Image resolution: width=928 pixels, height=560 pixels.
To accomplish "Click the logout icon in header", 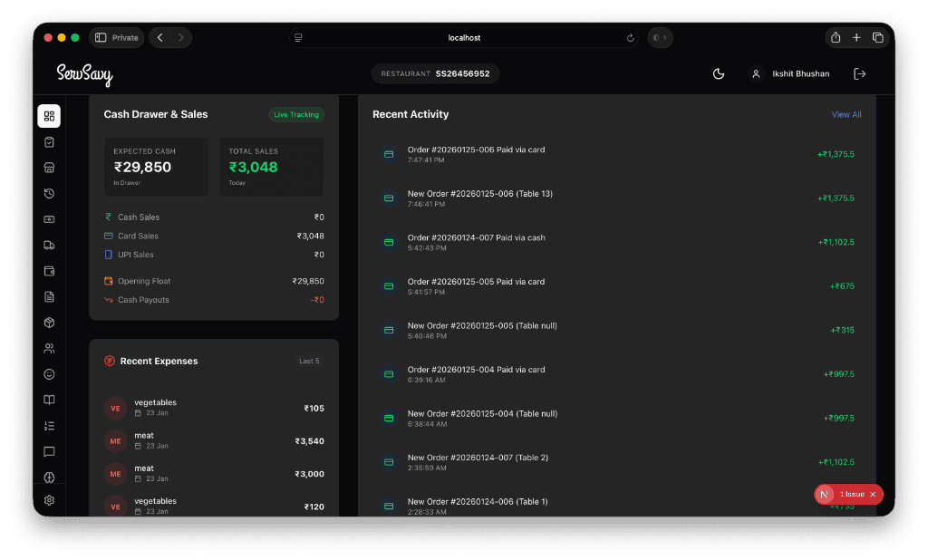I will [860, 74].
